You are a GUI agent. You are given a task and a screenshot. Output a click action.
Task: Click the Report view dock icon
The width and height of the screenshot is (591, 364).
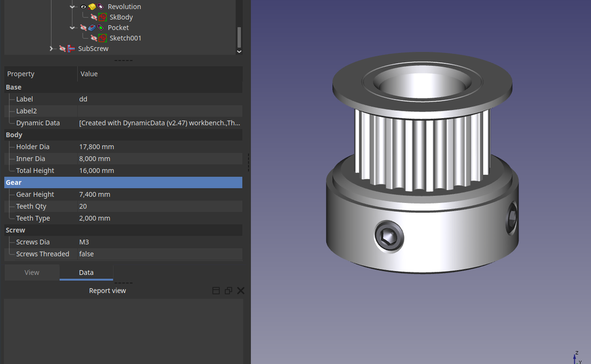click(x=215, y=290)
